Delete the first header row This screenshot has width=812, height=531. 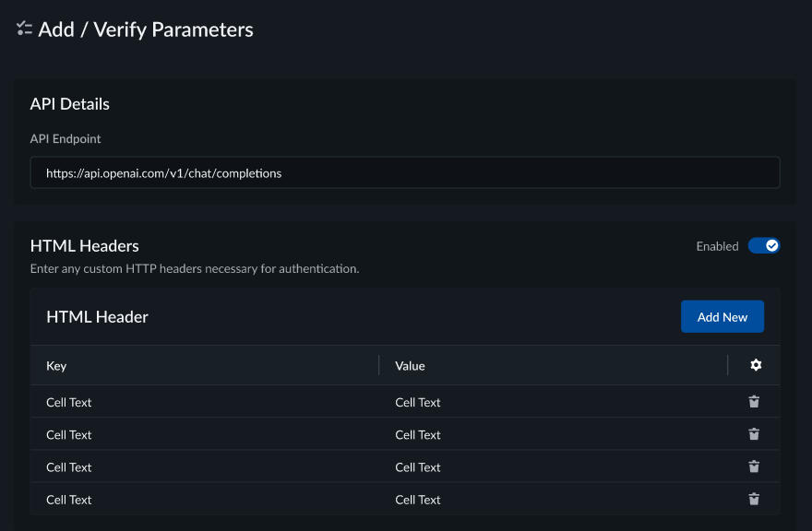pyautogui.click(x=754, y=402)
